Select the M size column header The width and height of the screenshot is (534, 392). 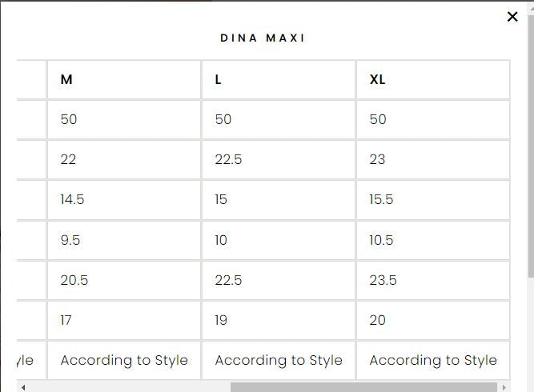pyautogui.click(x=66, y=80)
